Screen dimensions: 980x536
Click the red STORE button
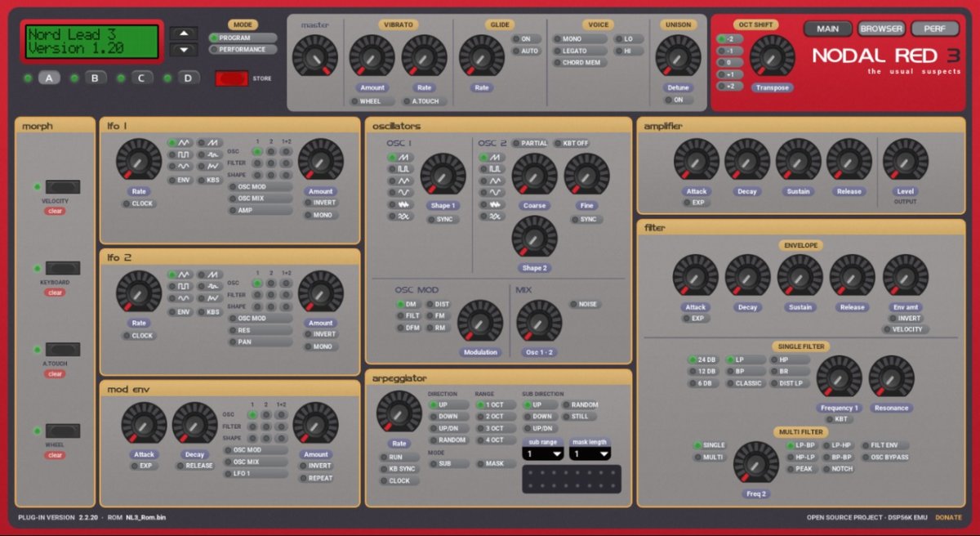tap(231, 78)
